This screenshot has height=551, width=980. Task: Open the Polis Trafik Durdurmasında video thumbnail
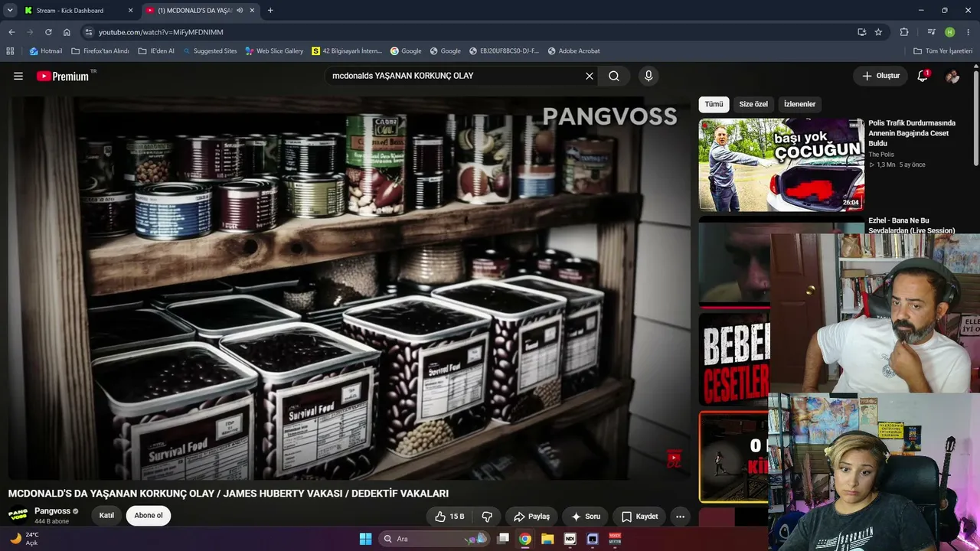coord(782,165)
